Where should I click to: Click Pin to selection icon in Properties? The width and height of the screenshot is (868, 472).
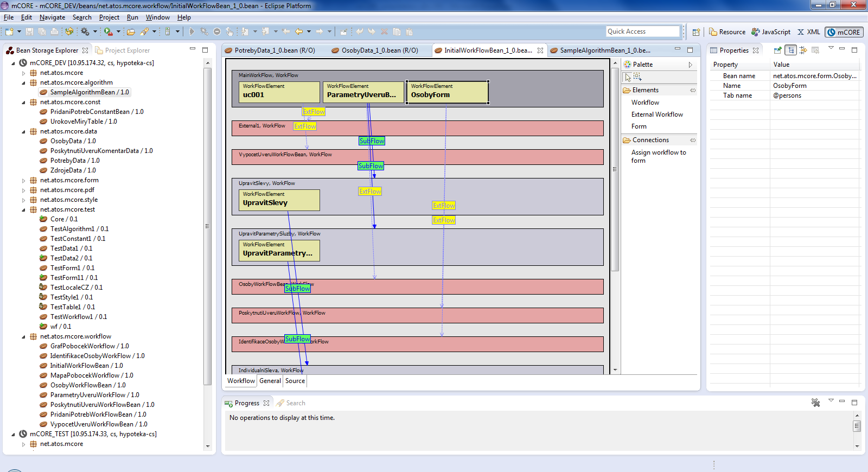click(x=777, y=50)
